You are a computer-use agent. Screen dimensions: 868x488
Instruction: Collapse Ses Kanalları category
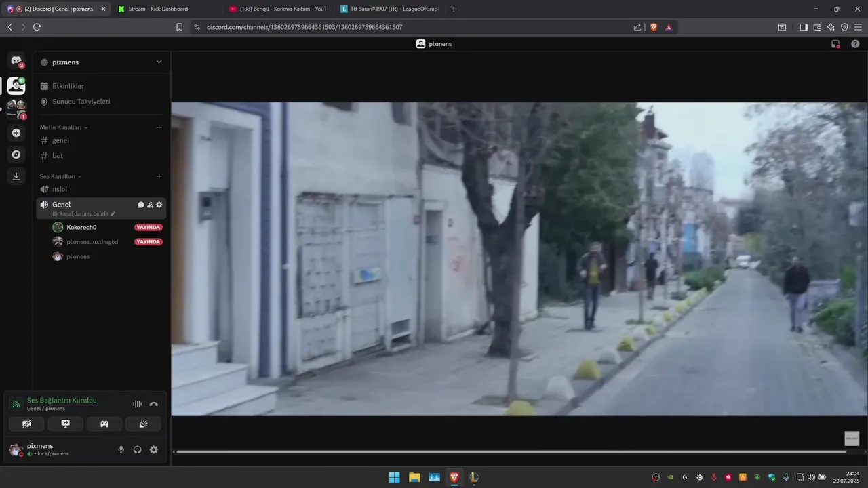(x=60, y=176)
